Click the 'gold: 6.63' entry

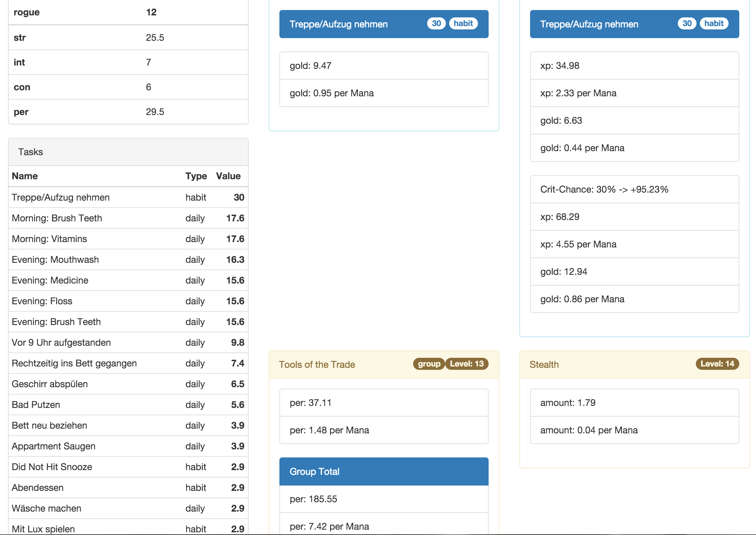tap(634, 120)
